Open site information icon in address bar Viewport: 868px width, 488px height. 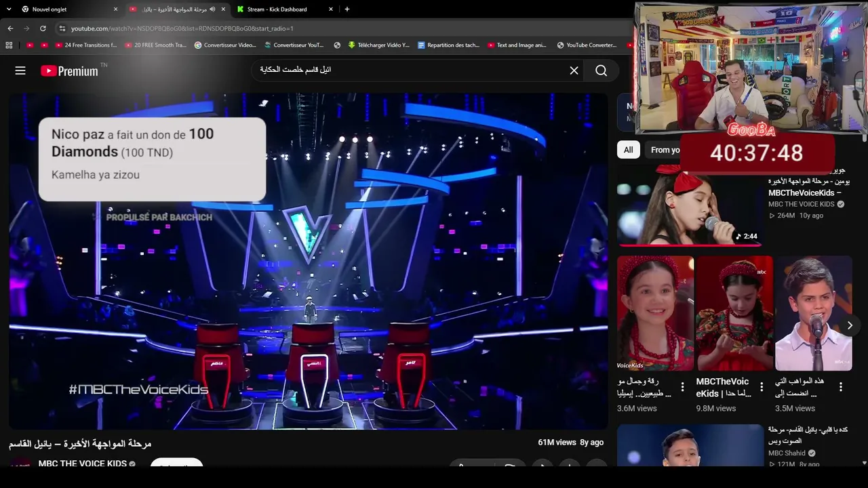coord(62,28)
